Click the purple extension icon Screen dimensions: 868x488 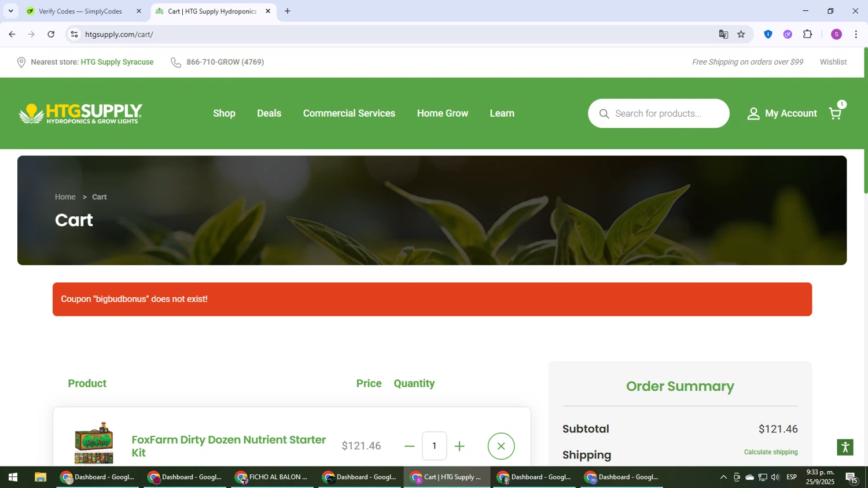(788, 34)
